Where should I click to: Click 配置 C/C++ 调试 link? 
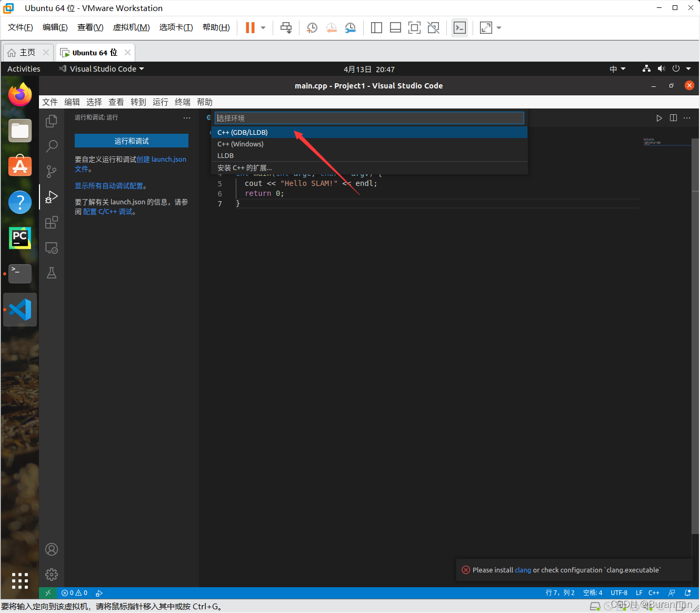(x=108, y=212)
